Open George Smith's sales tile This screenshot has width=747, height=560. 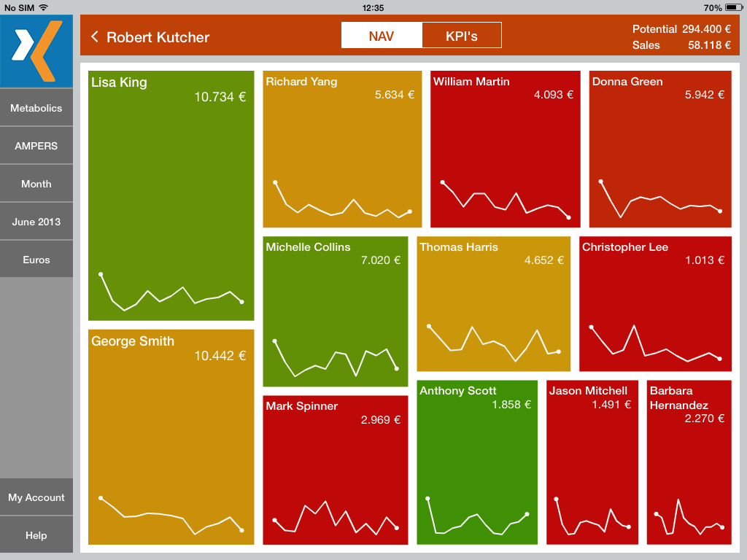pos(171,437)
